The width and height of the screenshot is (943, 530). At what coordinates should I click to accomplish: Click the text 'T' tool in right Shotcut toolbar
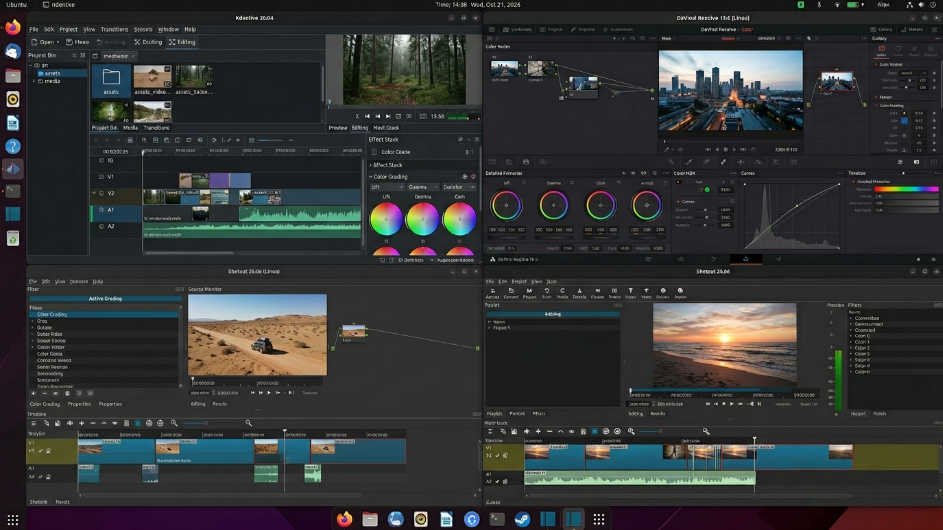(x=630, y=291)
